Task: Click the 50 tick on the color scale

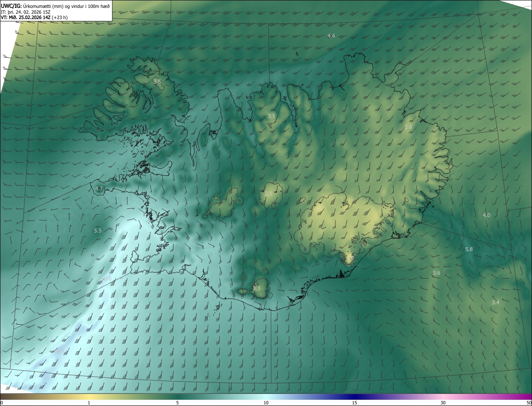Action: tap(529, 403)
